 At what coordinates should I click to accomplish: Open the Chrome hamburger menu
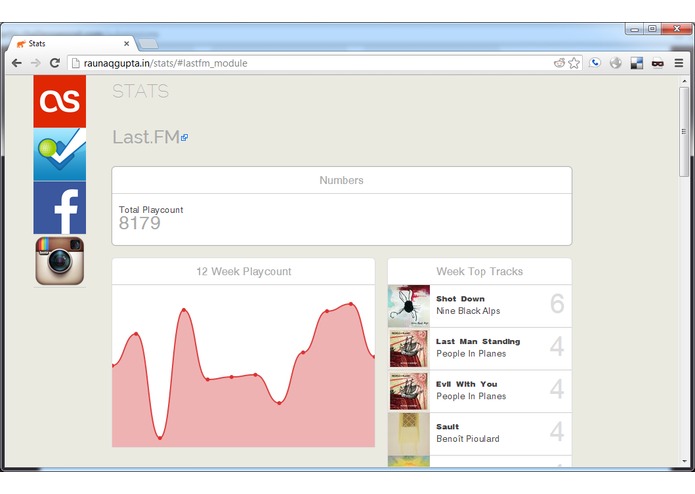(x=679, y=63)
